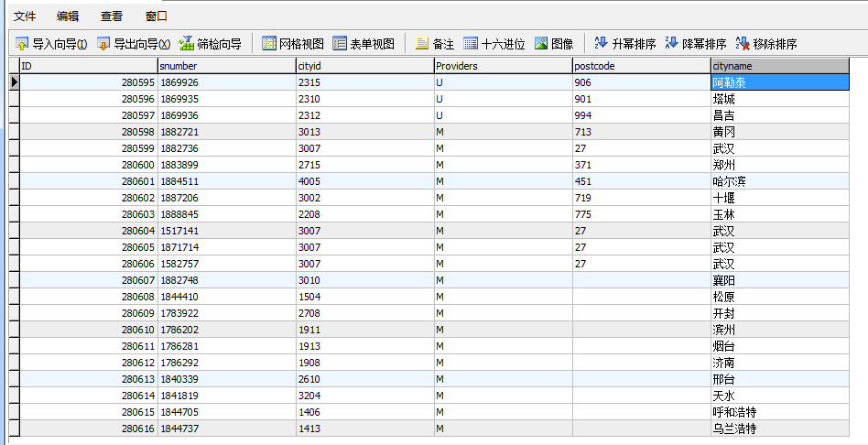The width and height of the screenshot is (868, 445).
Task: Click snumber cell 1884511
Action: point(227,181)
